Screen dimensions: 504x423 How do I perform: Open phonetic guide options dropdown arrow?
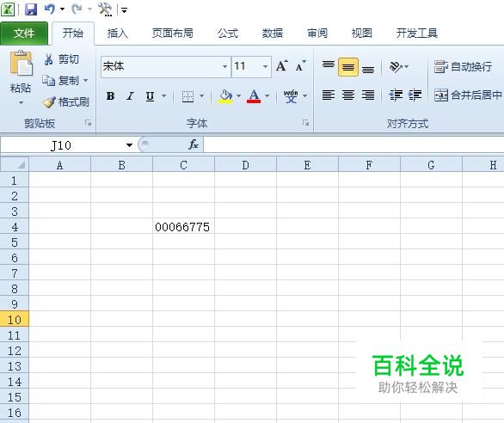pyautogui.click(x=304, y=95)
